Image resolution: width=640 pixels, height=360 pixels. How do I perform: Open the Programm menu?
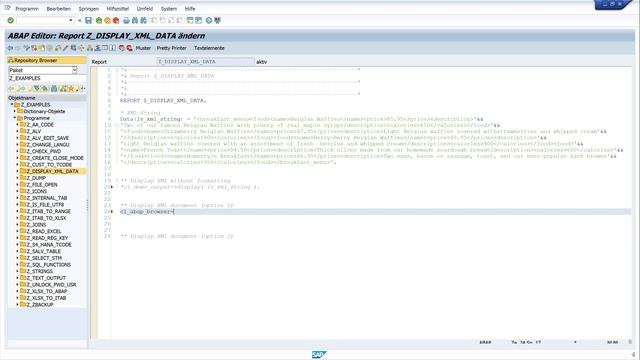click(x=27, y=9)
